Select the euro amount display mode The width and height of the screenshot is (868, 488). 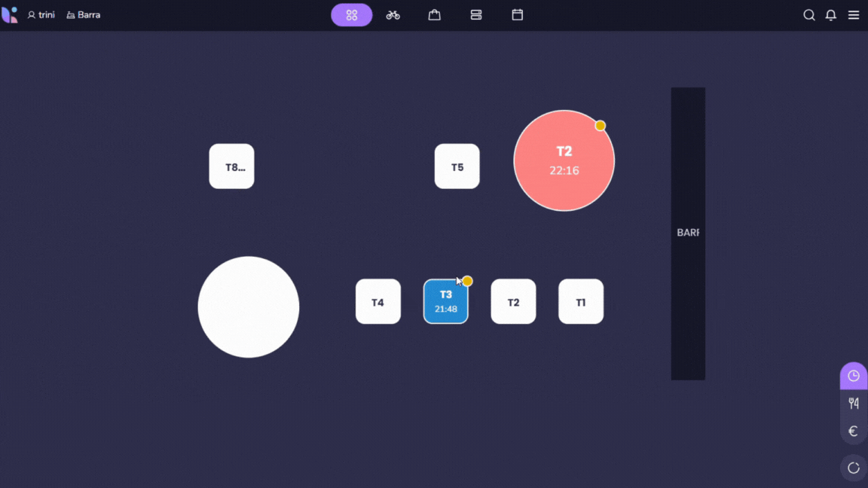click(x=854, y=431)
